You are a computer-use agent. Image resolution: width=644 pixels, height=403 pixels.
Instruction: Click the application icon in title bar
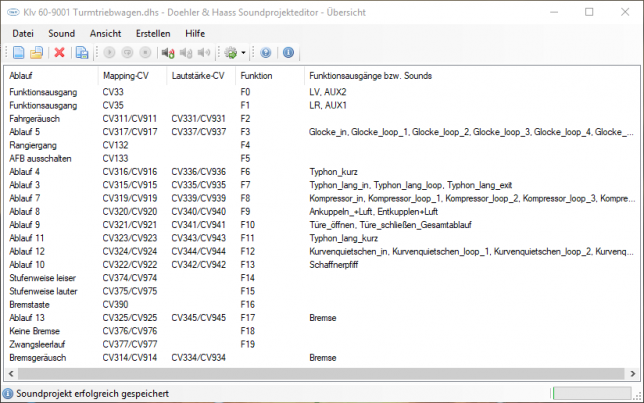coord(13,12)
